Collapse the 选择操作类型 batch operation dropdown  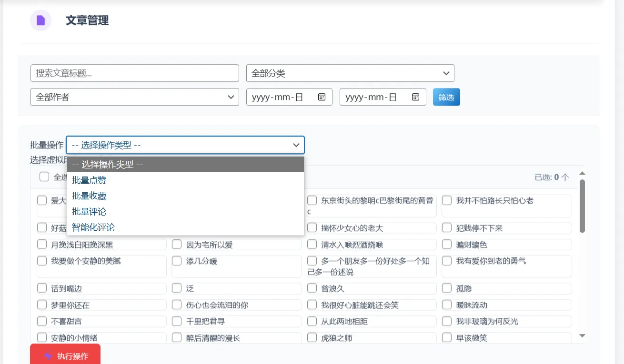[185, 145]
